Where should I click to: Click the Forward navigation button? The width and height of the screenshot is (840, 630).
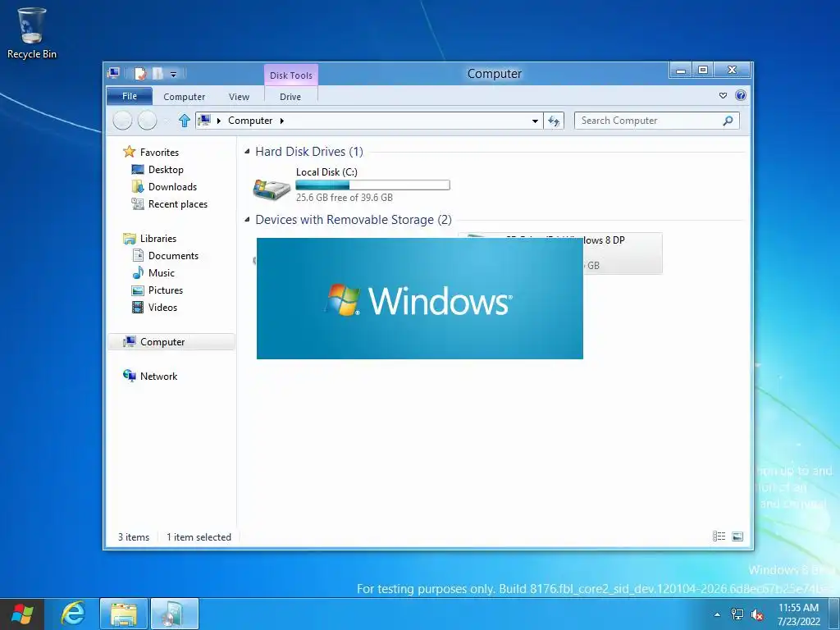pos(148,121)
